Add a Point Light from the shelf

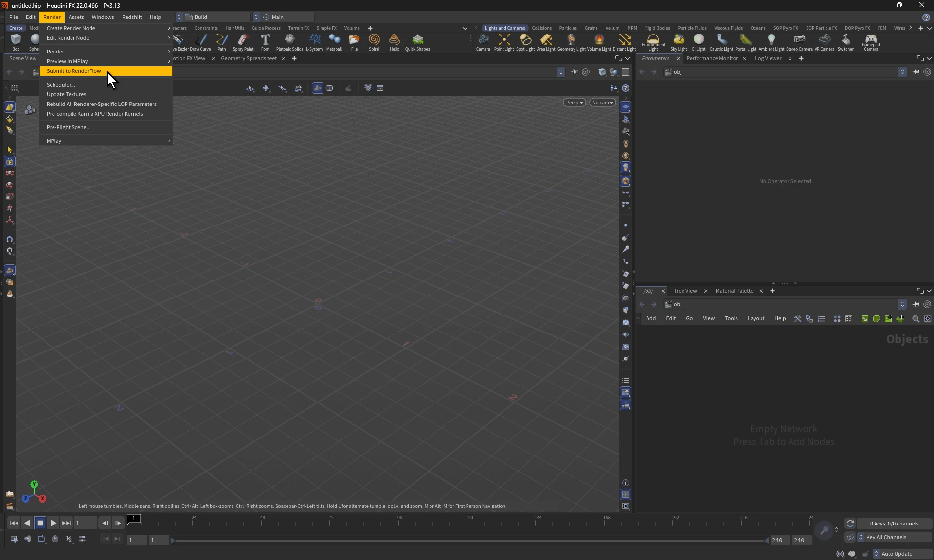click(x=504, y=42)
